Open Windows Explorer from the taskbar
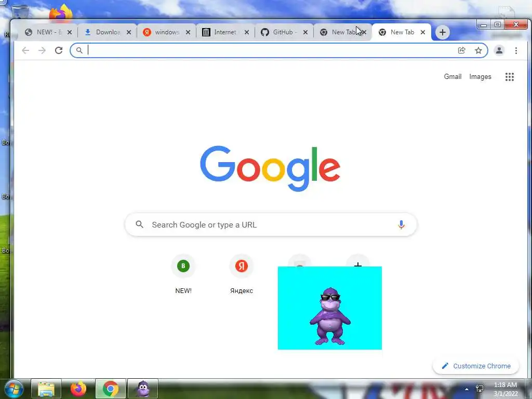 point(46,389)
